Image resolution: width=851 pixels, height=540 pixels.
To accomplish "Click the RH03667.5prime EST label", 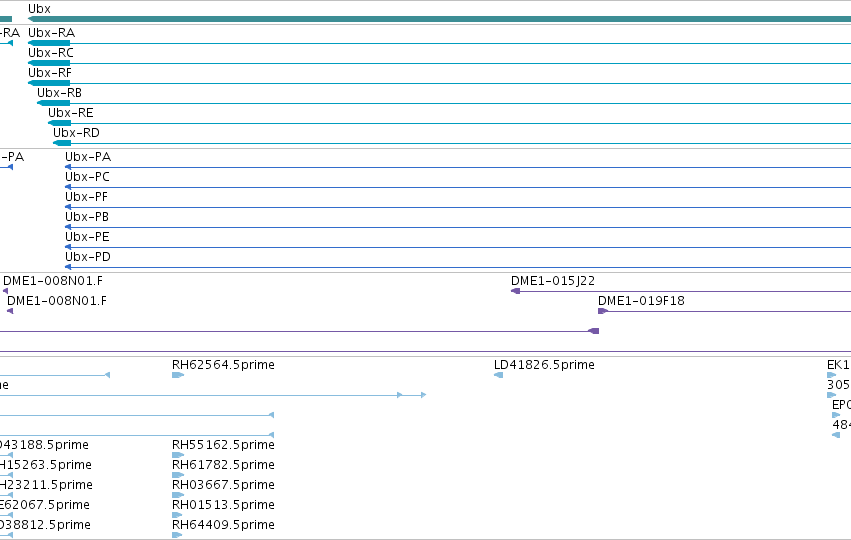I will [223, 485].
